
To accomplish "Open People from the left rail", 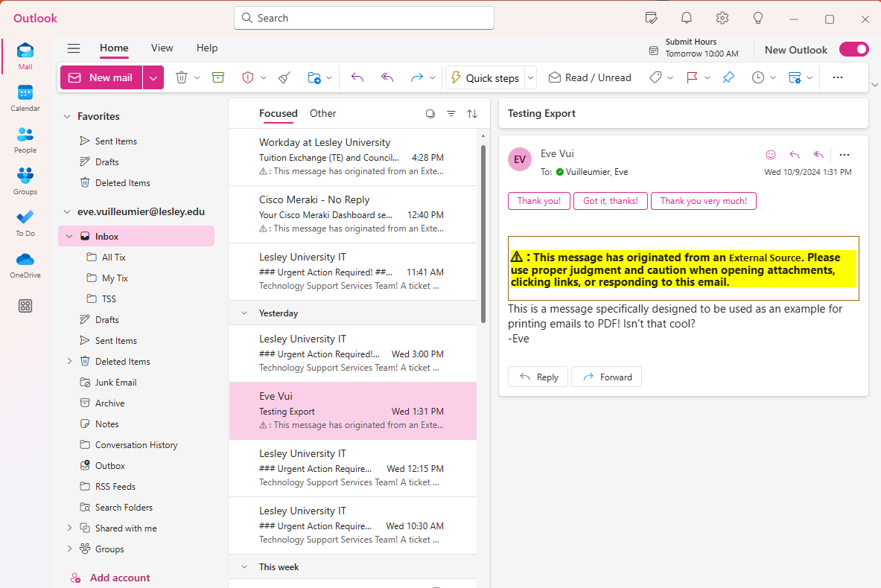I will pos(25,140).
